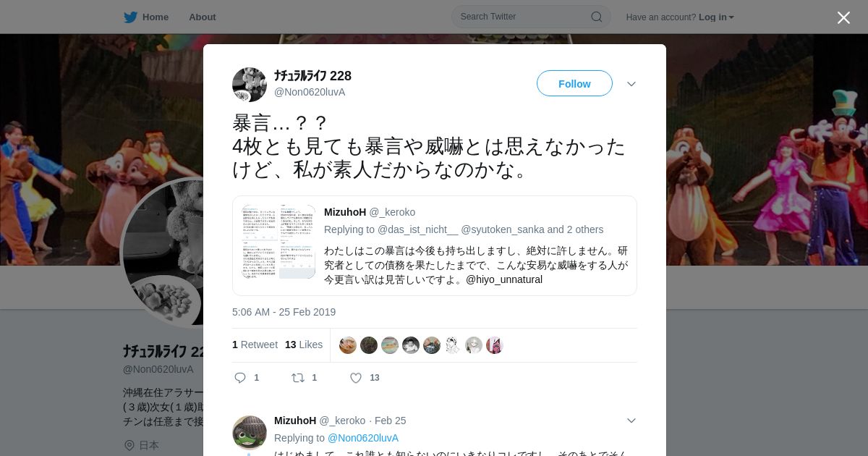This screenshot has width=868, height=456.
Task: Expand options chevron on MizuhoH reply
Action: [631, 421]
